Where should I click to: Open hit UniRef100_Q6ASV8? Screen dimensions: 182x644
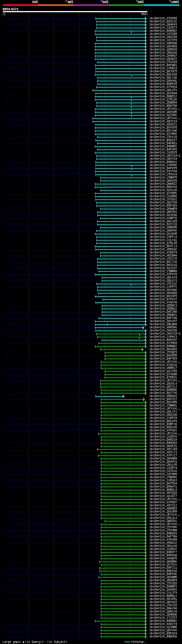163,181
